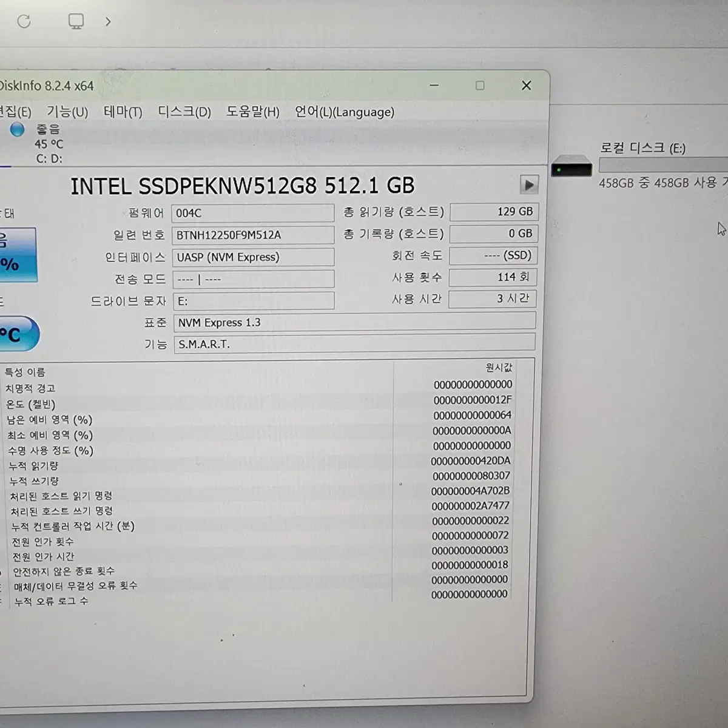The width and height of the screenshot is (728, 728).
Task: Click raw value 00000000080307
Action: click(471, 476)
